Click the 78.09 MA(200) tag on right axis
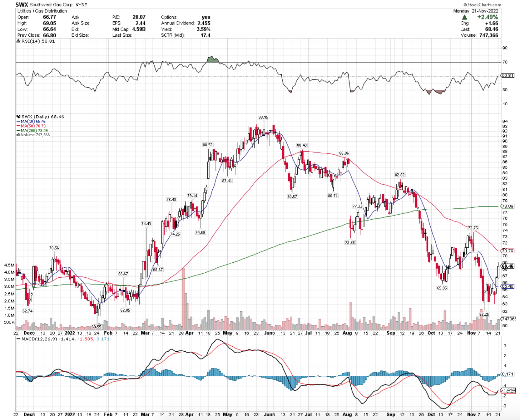 pos(508,206)
